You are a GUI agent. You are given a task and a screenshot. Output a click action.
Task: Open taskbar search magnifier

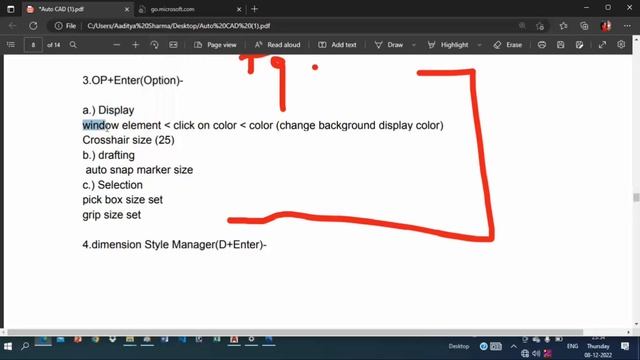click(x=25, y=346)
